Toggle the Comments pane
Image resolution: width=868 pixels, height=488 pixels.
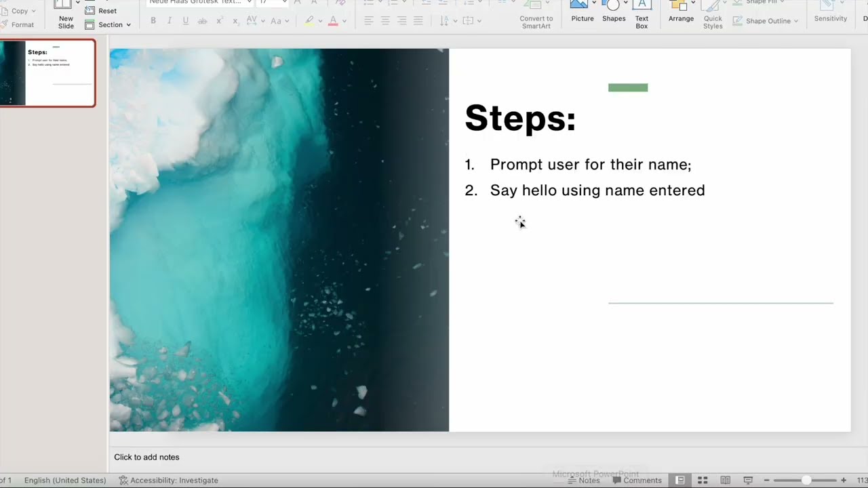(637, 480)
